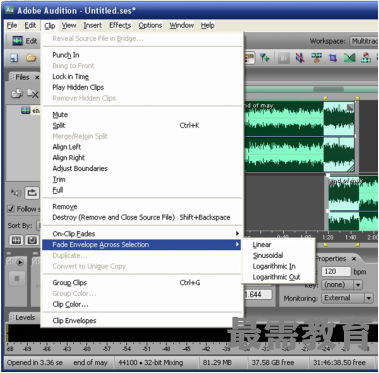
Task: Switch to Edit view button
Action: [24, 41]
